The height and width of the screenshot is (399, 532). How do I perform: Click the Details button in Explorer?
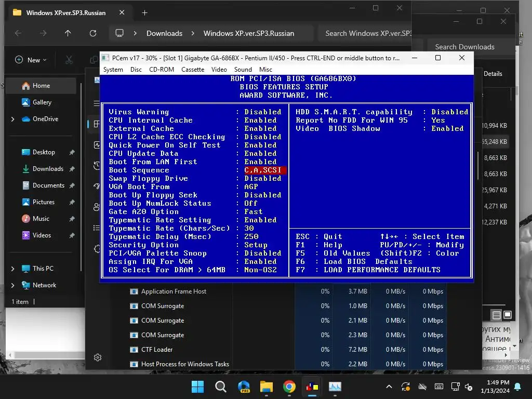click(x=493, y=74)
